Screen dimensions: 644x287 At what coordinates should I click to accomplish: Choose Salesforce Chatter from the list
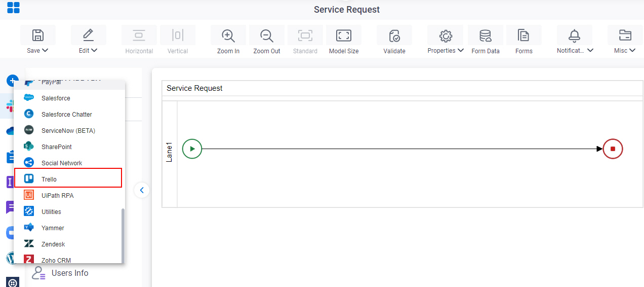coord(69,114)
